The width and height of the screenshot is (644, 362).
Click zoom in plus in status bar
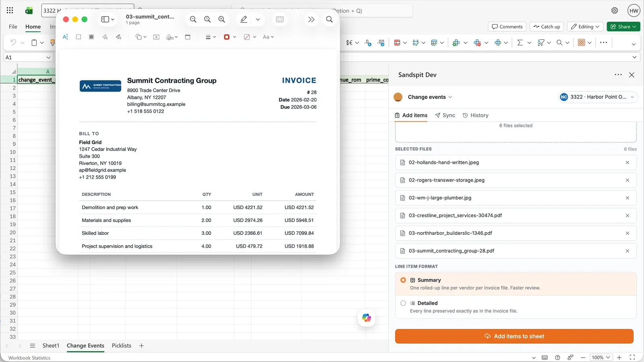tap(619, 358)
